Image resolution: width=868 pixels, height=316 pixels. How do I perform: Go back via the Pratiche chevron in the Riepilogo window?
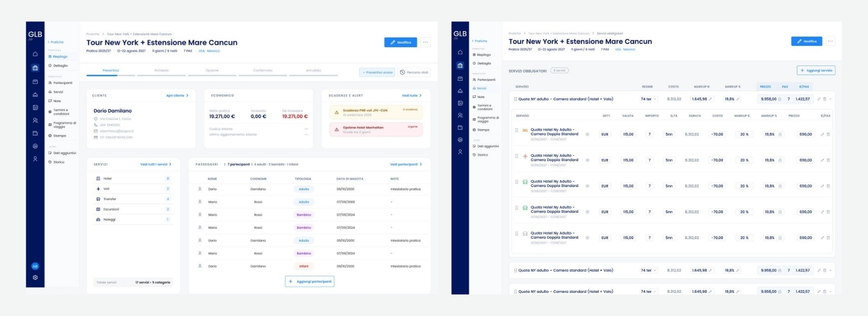56,42
